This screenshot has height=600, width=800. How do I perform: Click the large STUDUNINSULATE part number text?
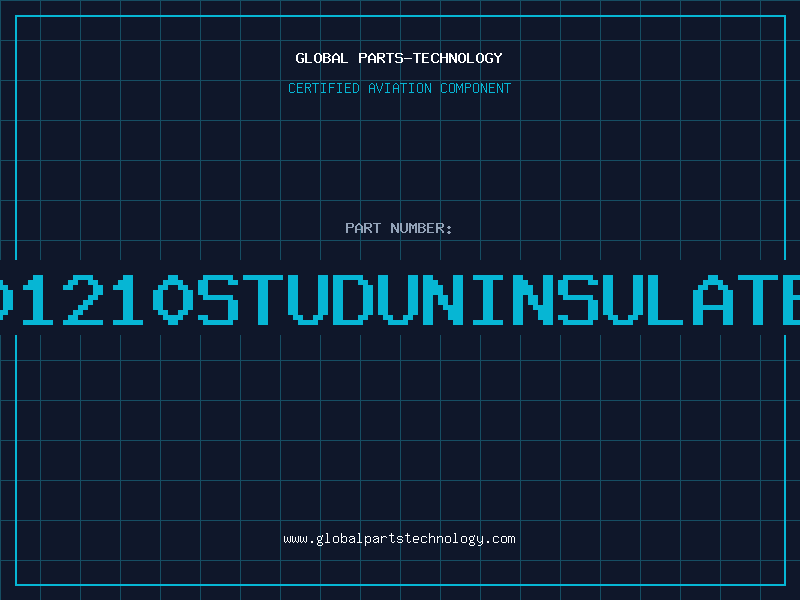point(400,299)
